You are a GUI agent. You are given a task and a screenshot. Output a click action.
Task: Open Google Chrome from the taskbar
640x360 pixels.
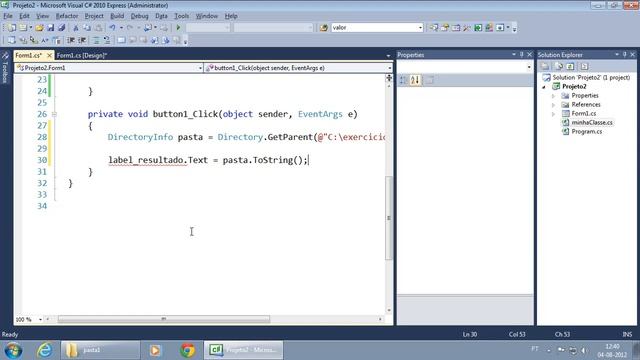pos(188,350)
